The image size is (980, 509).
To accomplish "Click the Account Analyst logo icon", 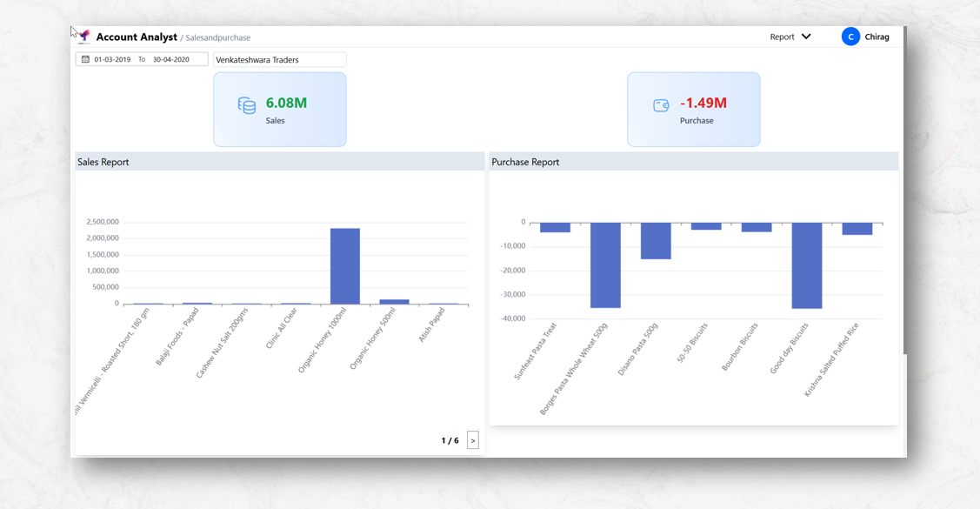I will pyautogui.click(x=84, y=37).
